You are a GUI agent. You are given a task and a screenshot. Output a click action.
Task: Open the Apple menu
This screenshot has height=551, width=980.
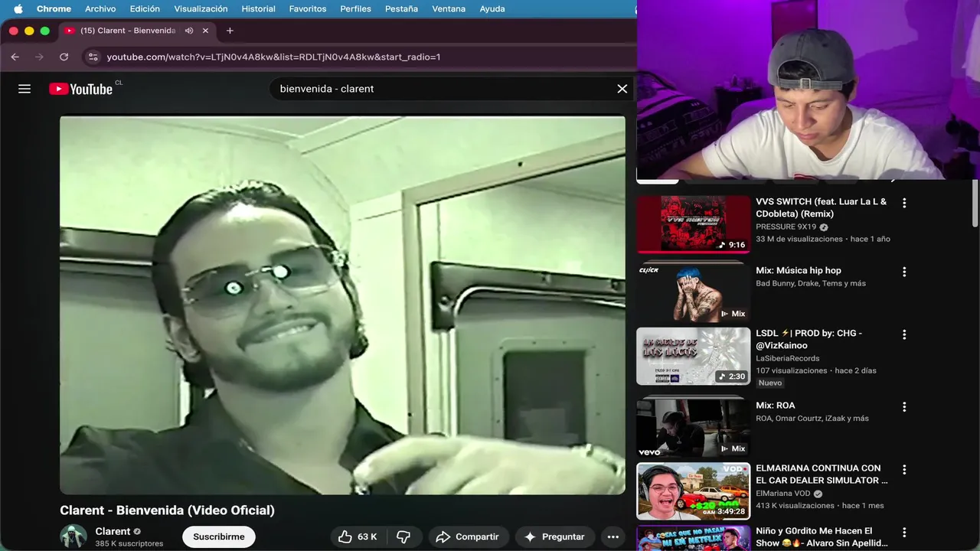point(18,8)
